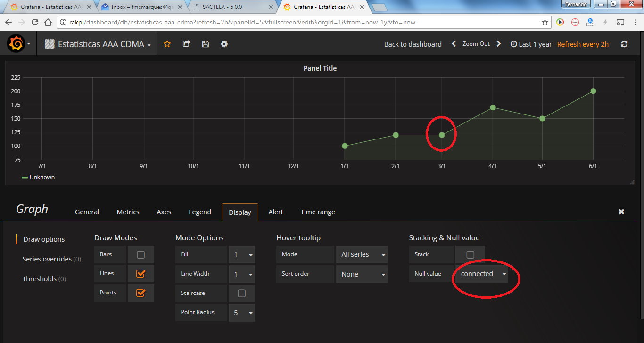
Task: Star the Estatísticas AAA CDMA dashboard
Action: click(167, 43)
